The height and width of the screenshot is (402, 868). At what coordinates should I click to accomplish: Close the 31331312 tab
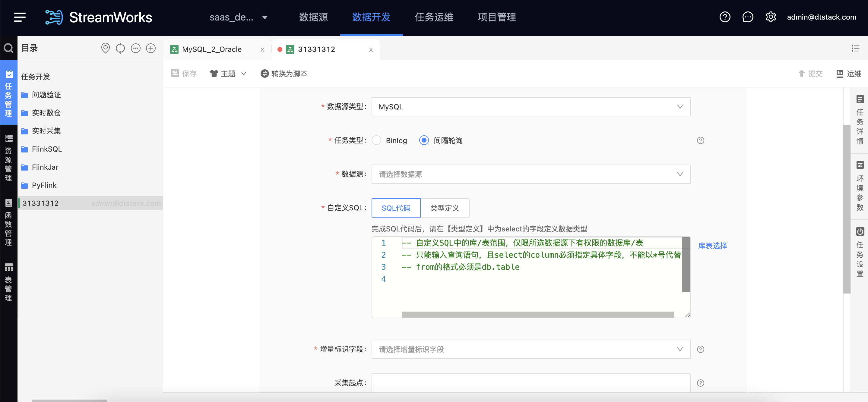click(371, 50)
